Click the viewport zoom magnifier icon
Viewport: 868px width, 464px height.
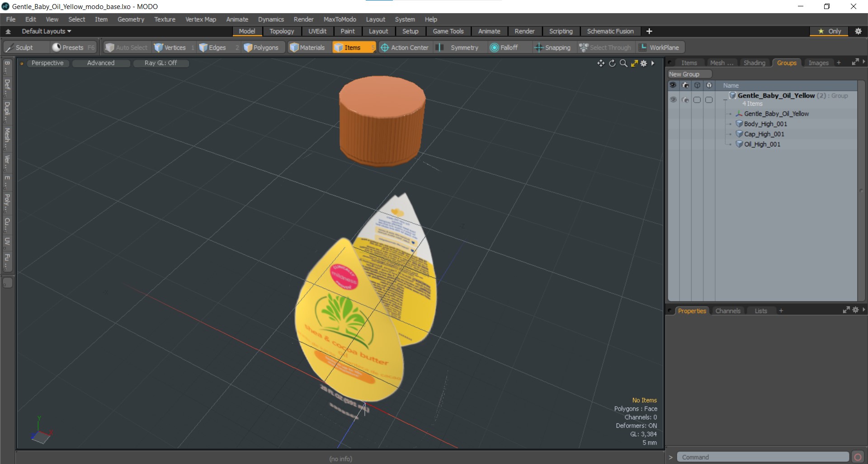coord(623,63)
